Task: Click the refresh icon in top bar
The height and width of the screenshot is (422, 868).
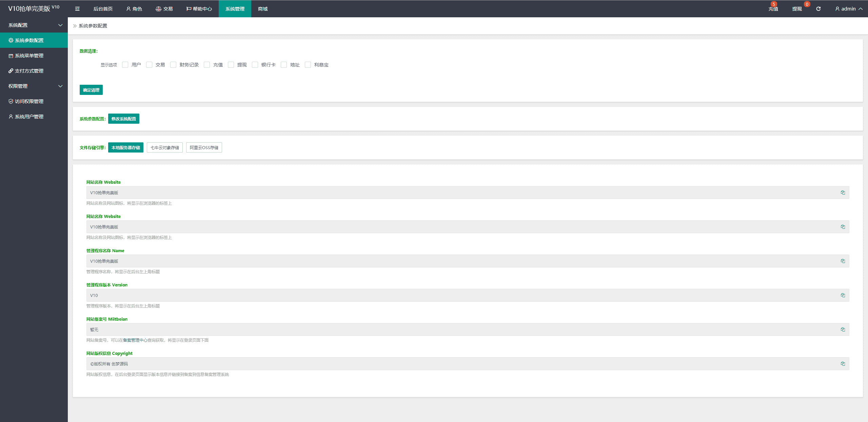Action: pyautogui.click(x=818, y=9)
